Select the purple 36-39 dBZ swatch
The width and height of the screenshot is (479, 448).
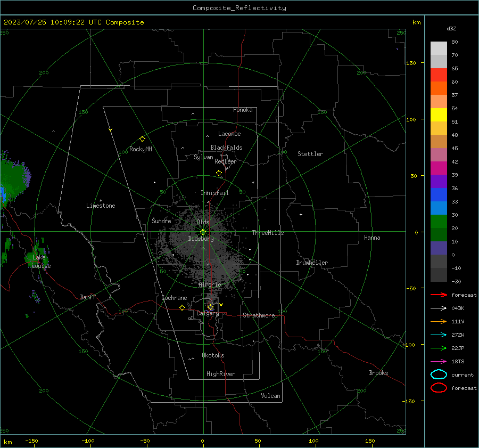tap(439, 181)
